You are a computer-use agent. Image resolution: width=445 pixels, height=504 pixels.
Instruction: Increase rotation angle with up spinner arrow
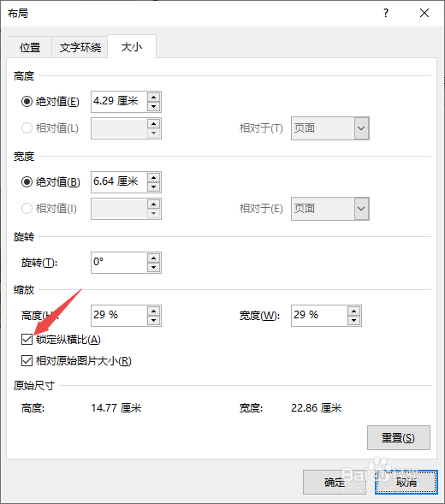click(x=154, y=258)
